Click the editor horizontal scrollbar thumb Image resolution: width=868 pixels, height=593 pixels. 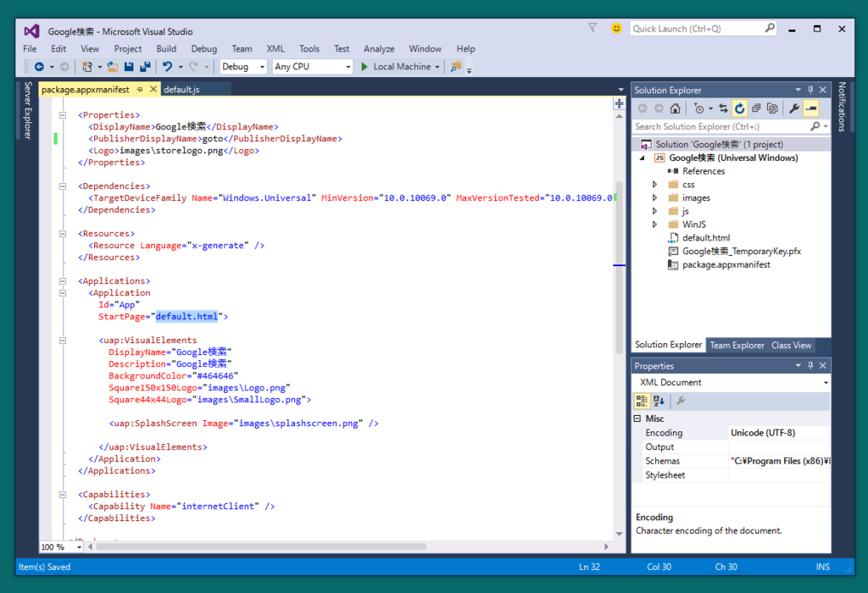click(x=261, y=546)
